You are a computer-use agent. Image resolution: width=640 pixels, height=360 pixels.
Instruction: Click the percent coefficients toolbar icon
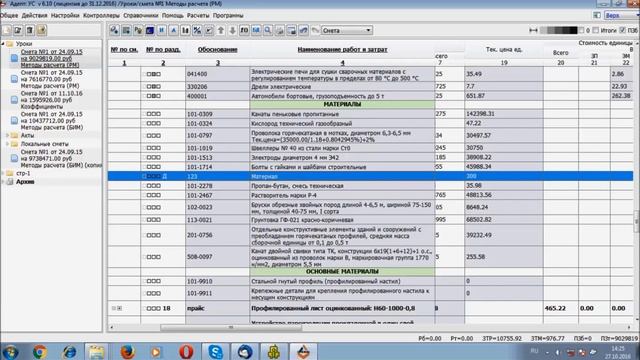click(x=197, y=30)
